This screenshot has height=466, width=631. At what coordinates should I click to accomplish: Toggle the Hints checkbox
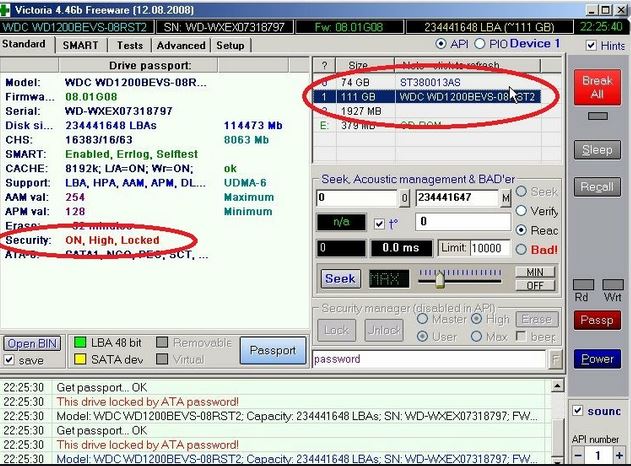[591, 45]
